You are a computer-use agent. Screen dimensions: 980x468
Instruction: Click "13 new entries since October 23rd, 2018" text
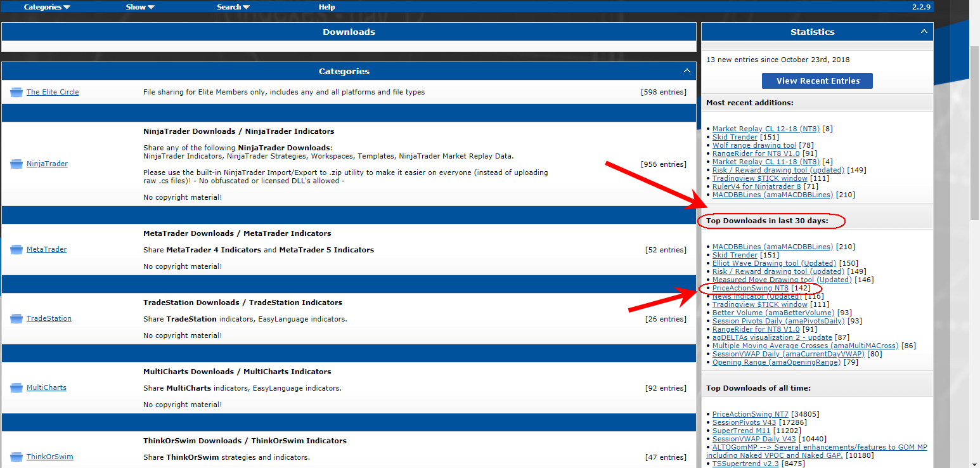point(778,60)
